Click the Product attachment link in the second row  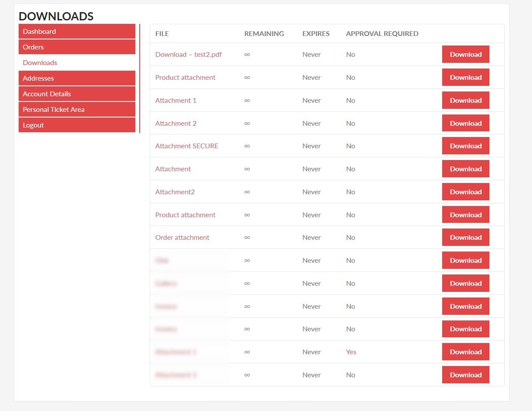(185, 77)
